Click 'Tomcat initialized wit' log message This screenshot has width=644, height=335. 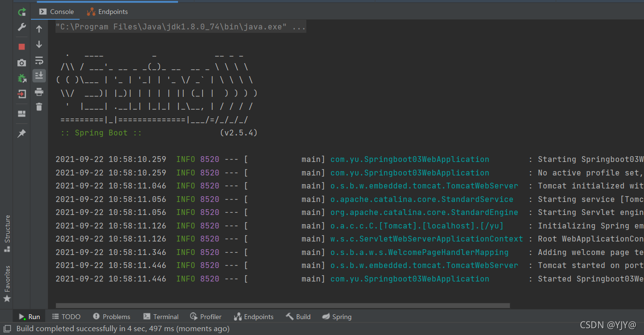point(590,186)
